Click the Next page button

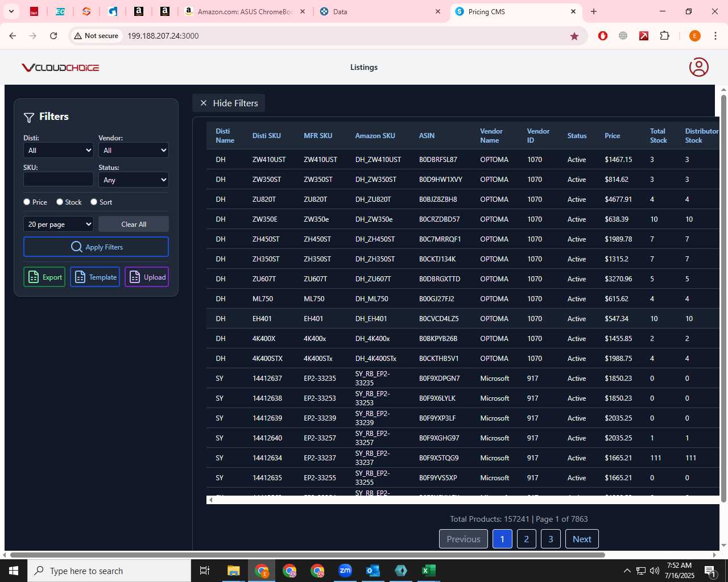[582, 539]
